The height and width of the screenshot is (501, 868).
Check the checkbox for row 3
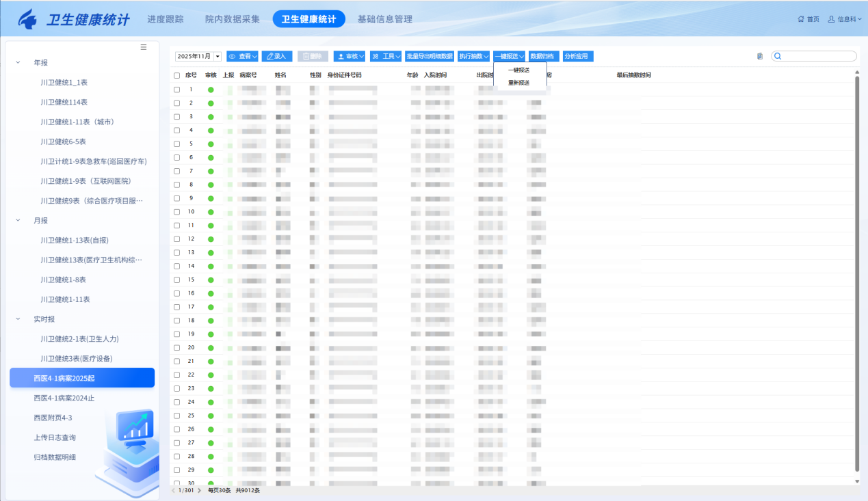(x=176, y=117)
